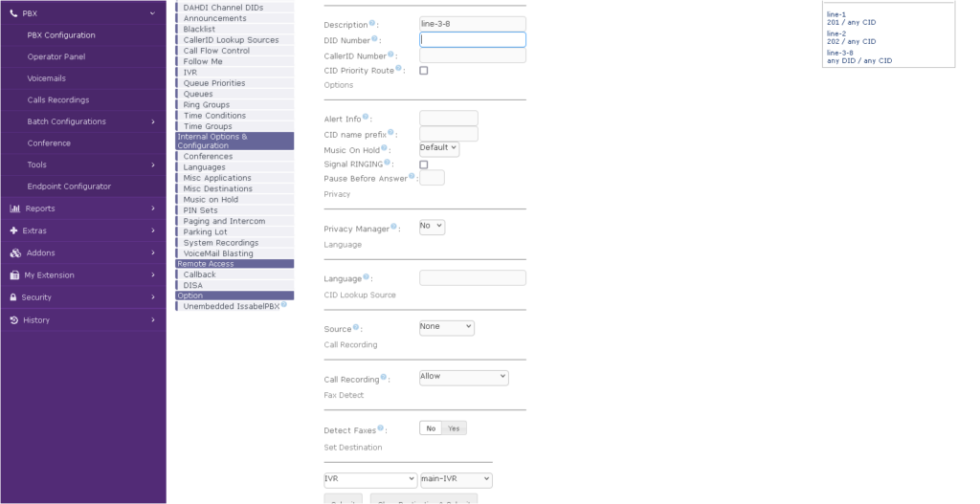Open the Time Conditions link
This screenshot has width=980, height=504.
pos(213,116)
